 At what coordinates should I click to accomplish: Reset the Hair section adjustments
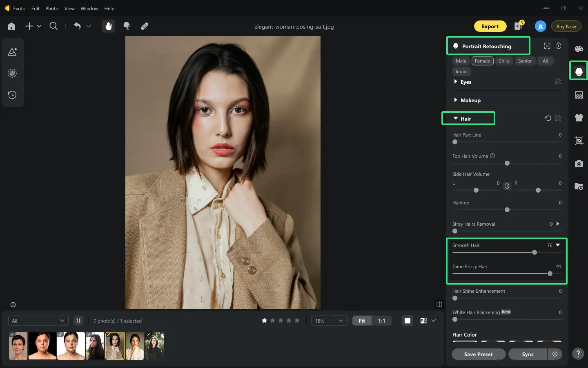[x=548, y=118]
